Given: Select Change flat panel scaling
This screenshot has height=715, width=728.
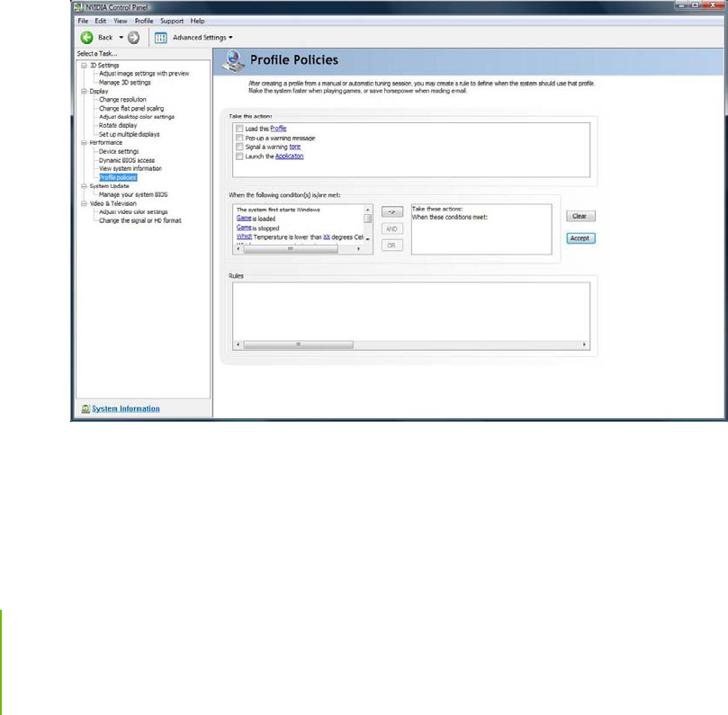Looking at the screenshot, I should click(x=131, y=108).
